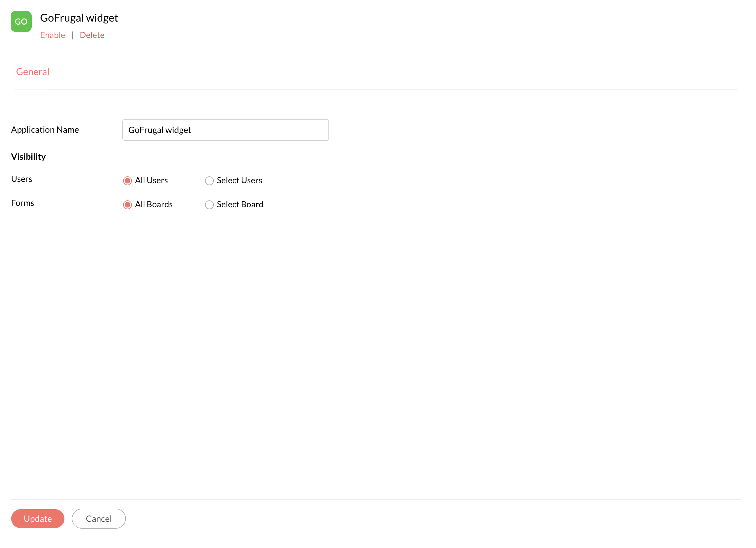Click the 'Select Board' label text

tap(240, 204)
